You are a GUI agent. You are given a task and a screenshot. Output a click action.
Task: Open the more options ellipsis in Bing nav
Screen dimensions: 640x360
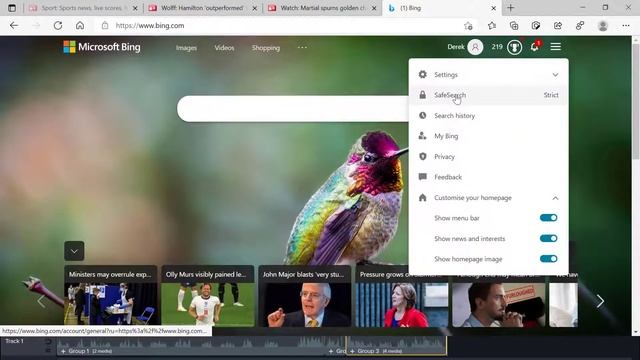click(x=302, y=47)
